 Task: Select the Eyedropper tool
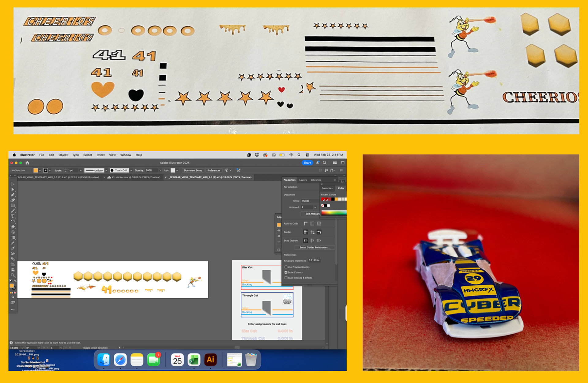click(x=13, y=248)
